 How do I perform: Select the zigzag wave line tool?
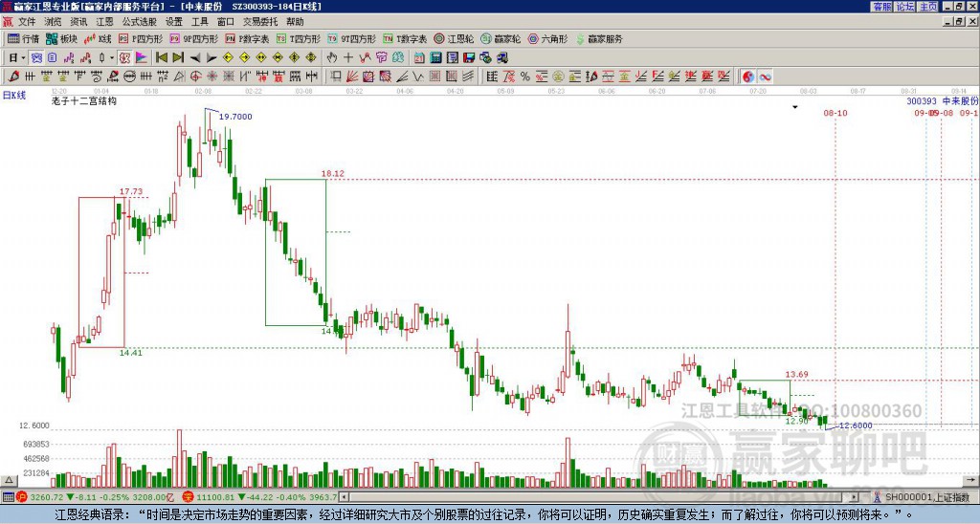tap(418, 76)
